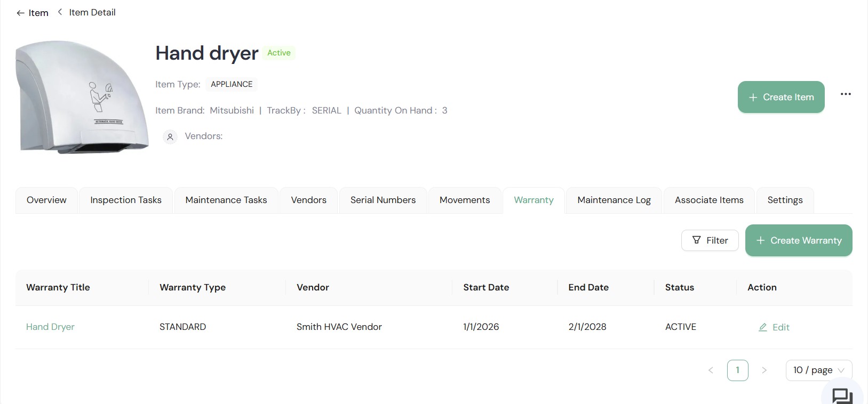Click the chevron before Item Detail breadcrumb

(x=60, y=12)
